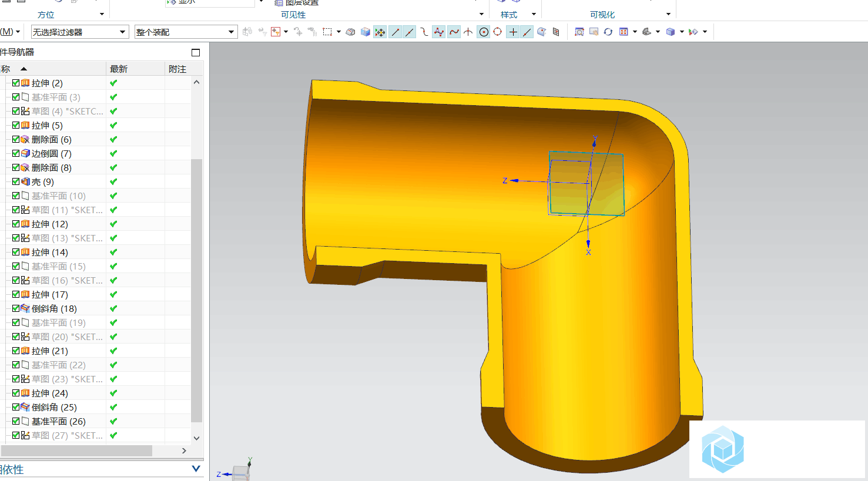
Task: Open the 样式 group dropdown arrow
Action: (x=534, y=14)
